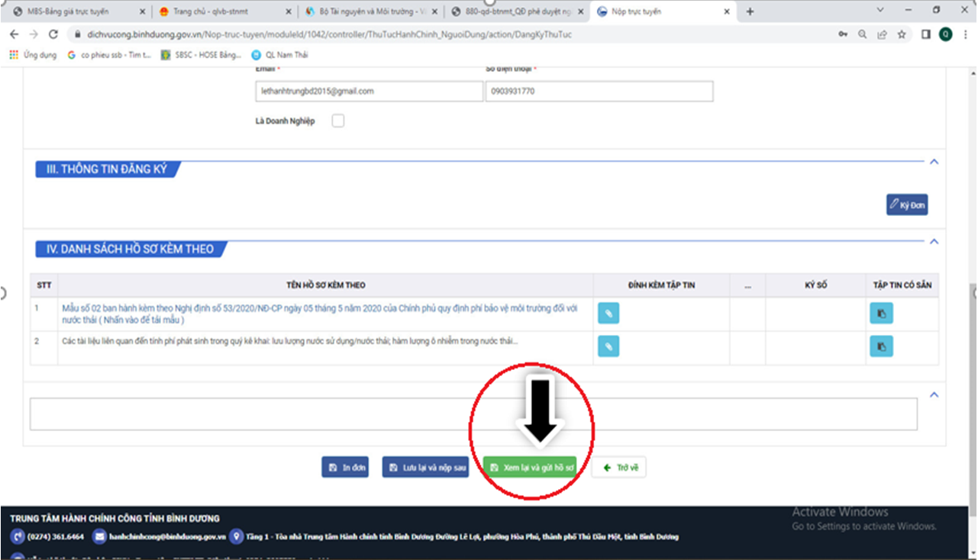Click the browser zoom magnifier icon
The image size is (978, 560).
click(x=863, y=34)
